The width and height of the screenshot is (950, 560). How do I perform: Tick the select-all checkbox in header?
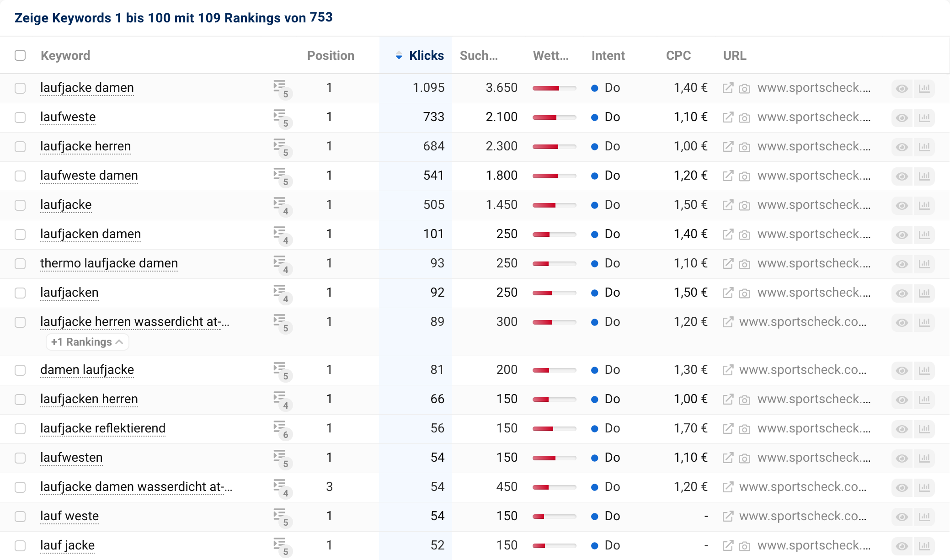(20, 55)
